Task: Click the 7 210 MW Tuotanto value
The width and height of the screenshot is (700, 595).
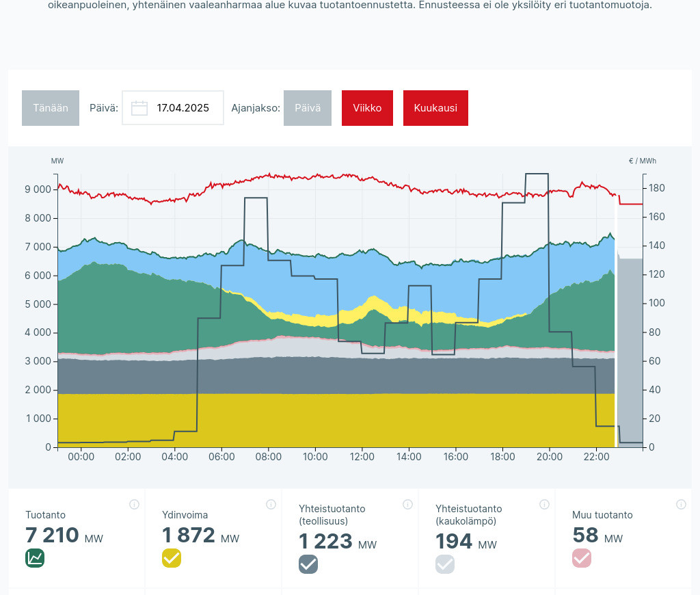Action: coord(52,535)
